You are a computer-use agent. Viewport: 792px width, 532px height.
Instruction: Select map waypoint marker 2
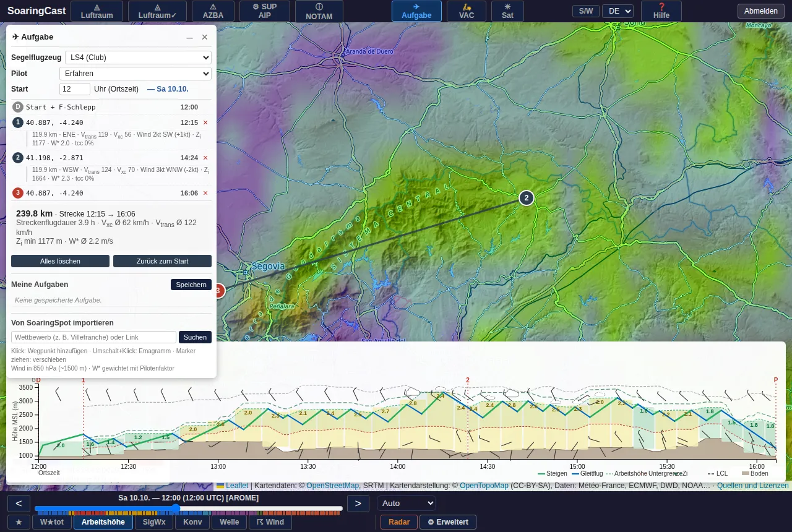[526, 198]
